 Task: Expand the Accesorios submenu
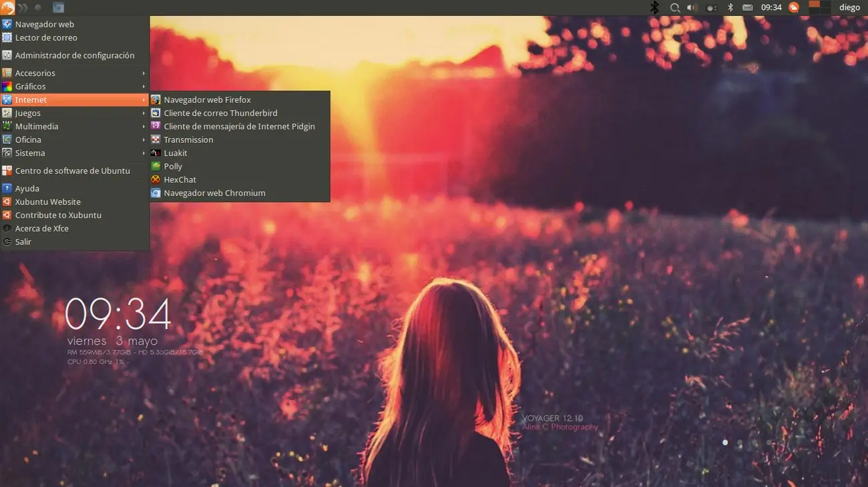(x=75, y=73)
